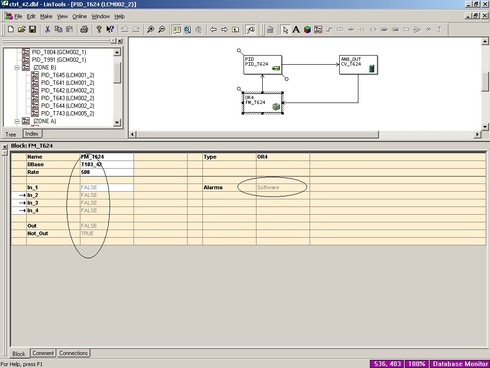Click the colored cube block icon
490x368 pixels.
[x=307, y=30]
